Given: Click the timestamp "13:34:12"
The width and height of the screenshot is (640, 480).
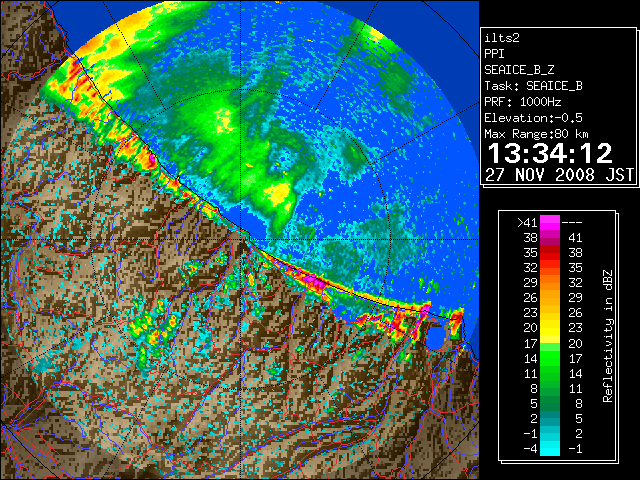Looking at the screenshot, I should pyautogui.click(x=550, y=153).
